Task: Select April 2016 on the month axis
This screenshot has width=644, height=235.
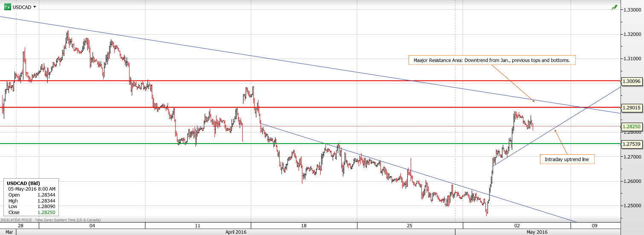Action: [235, 232]
